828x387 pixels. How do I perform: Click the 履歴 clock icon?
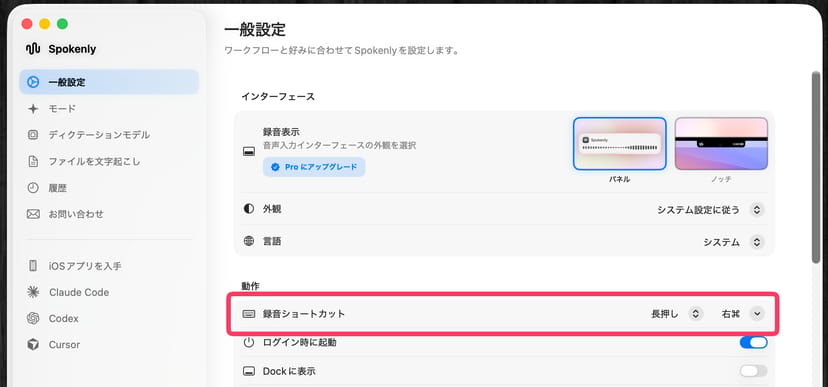tap(33, 188)
